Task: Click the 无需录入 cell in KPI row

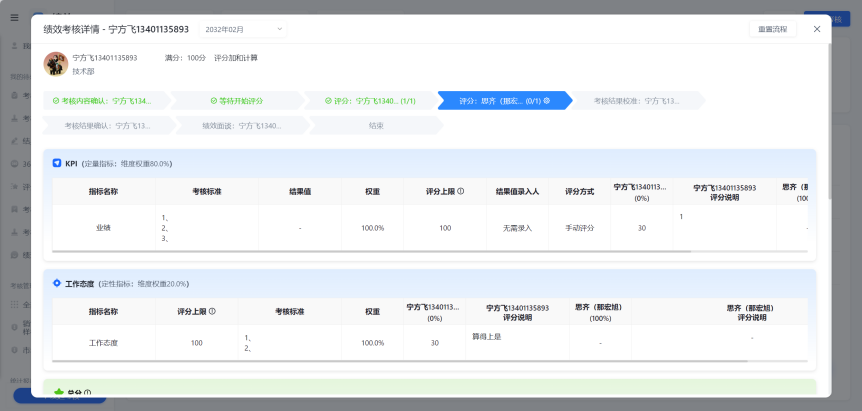Action: point(517,227)
